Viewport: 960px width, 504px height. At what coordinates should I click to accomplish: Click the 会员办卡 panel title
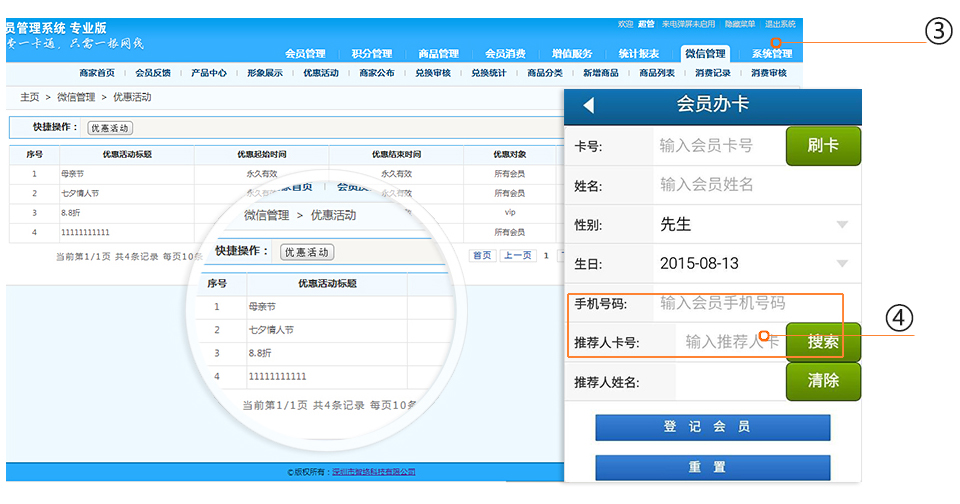point(713,104)
